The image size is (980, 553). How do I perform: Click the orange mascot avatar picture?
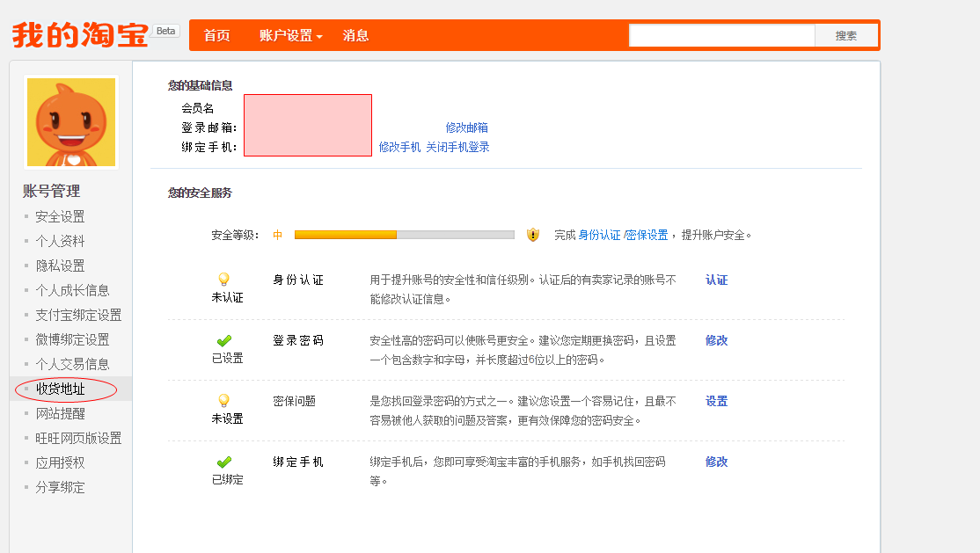click(x=71, y=122)
